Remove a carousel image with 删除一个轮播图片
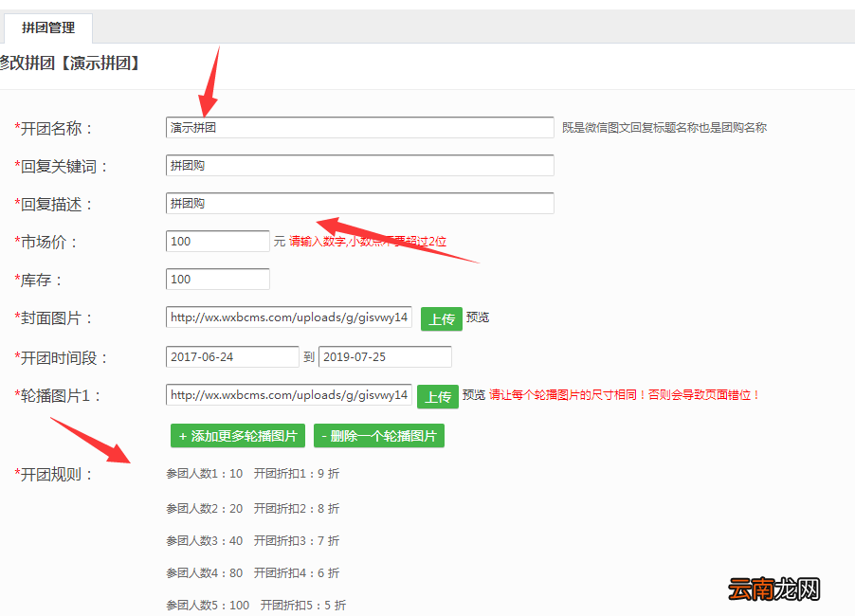This screenshot has height=616, width=855. tap(379, 436)
